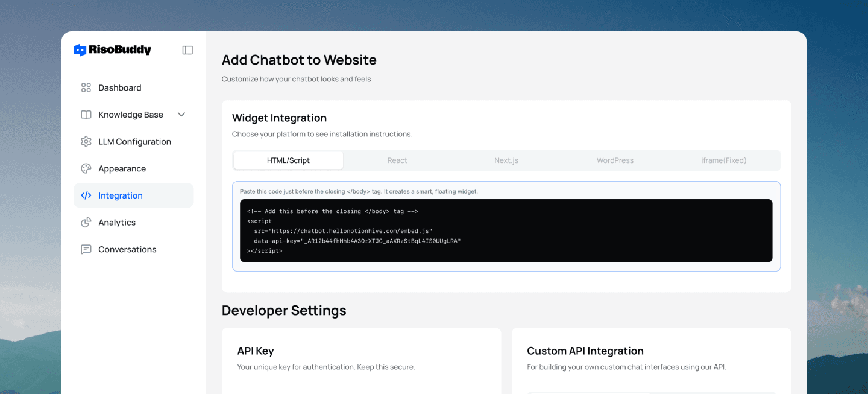Screen dimensions: 868x394
Task: Click the Conversations chat bubble icon
Action: 86,249
